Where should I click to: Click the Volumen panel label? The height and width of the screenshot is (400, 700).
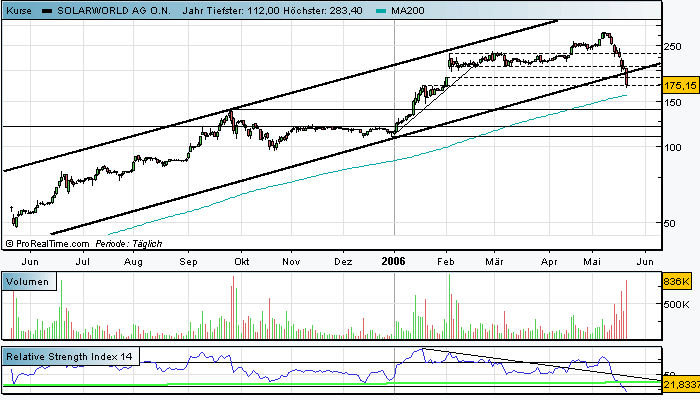point(28,282)
